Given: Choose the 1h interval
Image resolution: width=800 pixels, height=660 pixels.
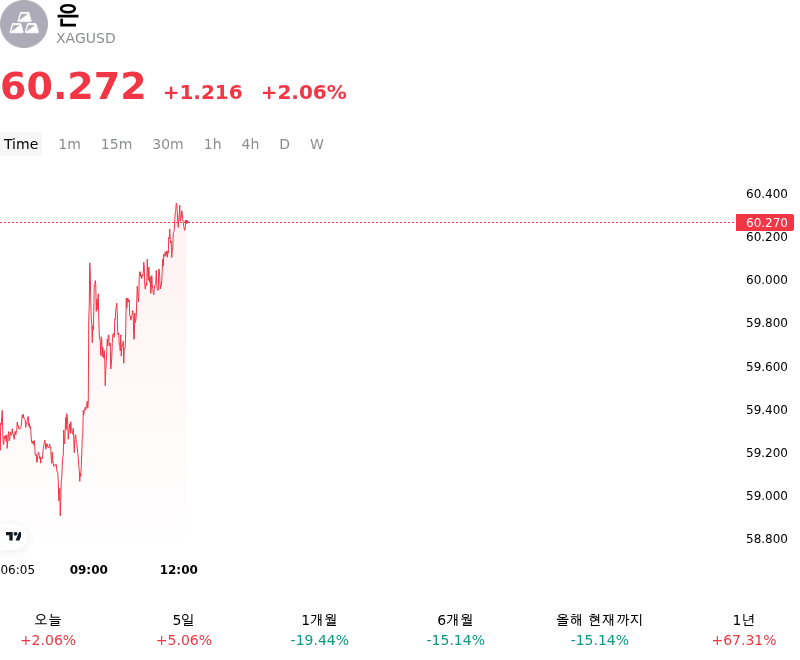Looking at the screenshot, I should (x=213, y=144).
